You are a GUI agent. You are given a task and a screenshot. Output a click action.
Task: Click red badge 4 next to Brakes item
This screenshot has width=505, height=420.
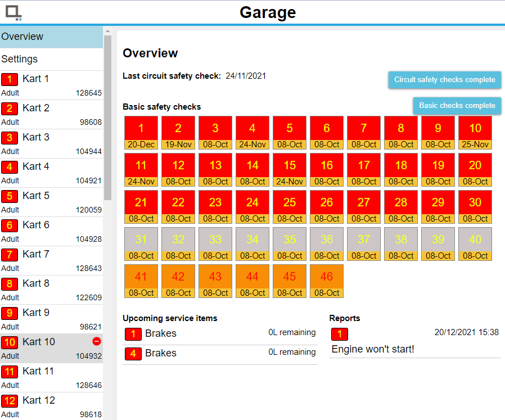coord(133,354)
